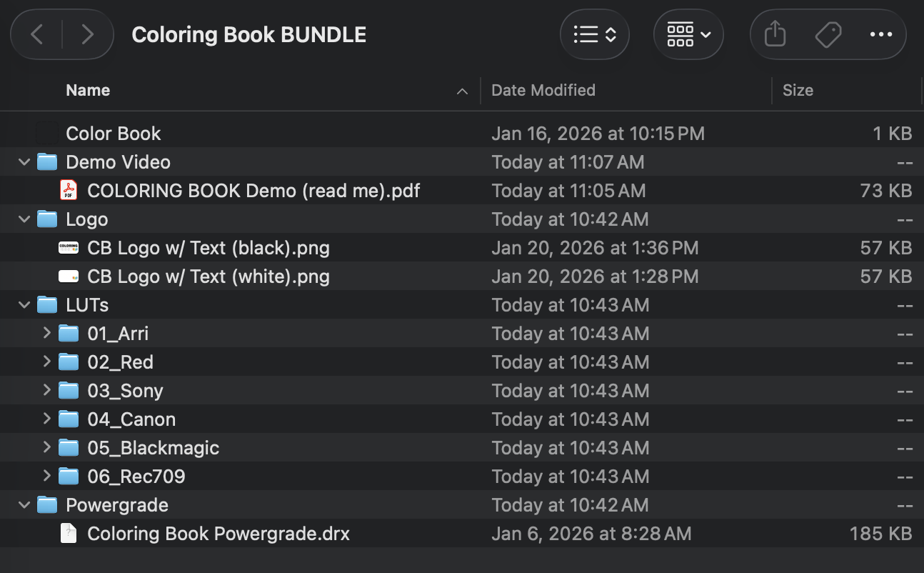Select the CB Logo w/ Text (black) thumbnail
The image size is (924, 573).
coord(67,247)
